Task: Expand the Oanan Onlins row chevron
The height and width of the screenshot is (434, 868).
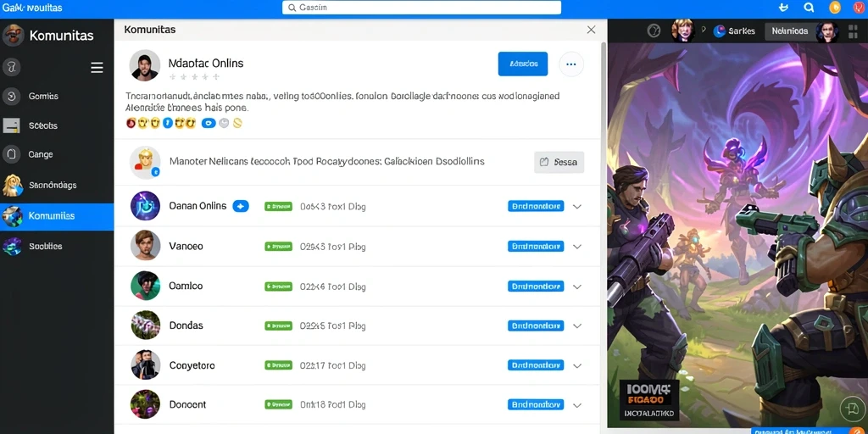Action: coord(576,207)
